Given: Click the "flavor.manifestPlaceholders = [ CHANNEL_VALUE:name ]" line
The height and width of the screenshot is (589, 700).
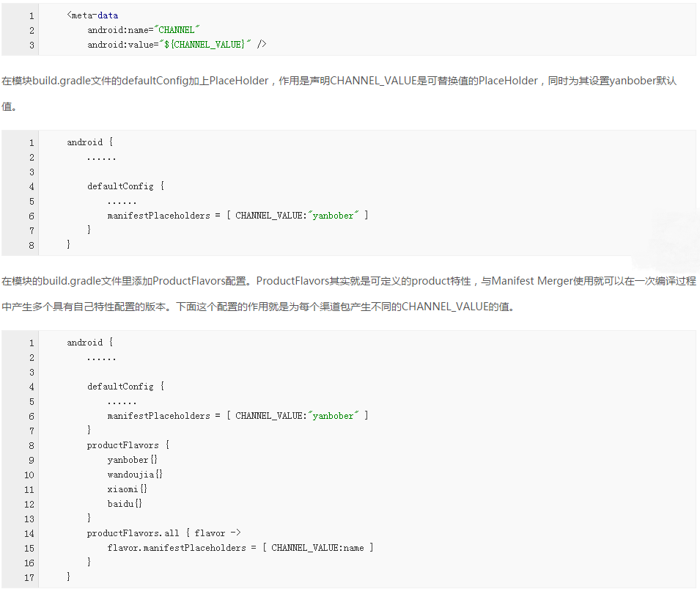Looking at the screenshot, I should click(x=240, y=548).
